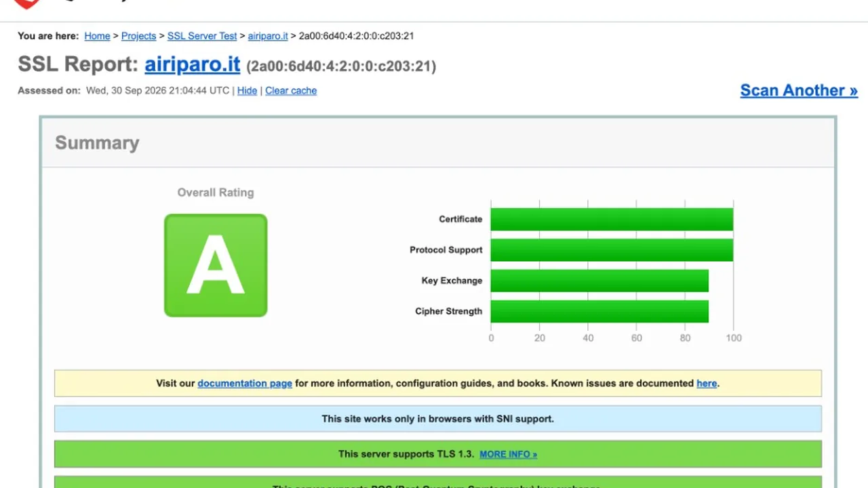Click the 'Certificate' chart label

tap(460, 219)
